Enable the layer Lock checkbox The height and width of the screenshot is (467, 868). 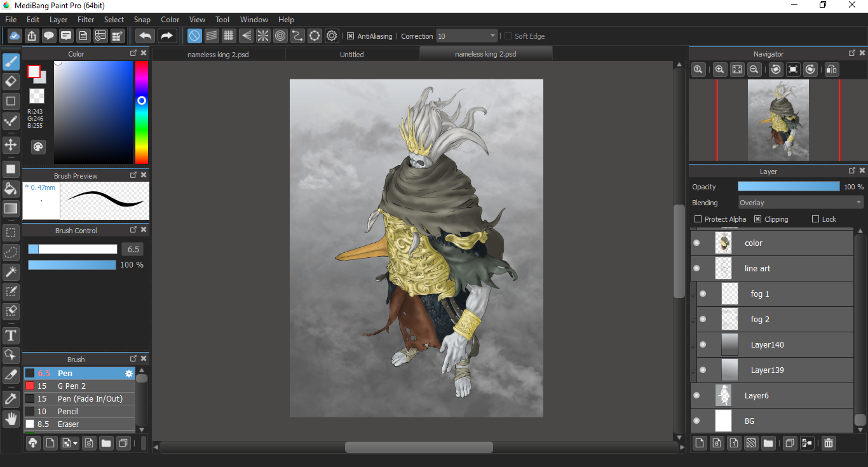pyautogui.click(x=816, y=219)
